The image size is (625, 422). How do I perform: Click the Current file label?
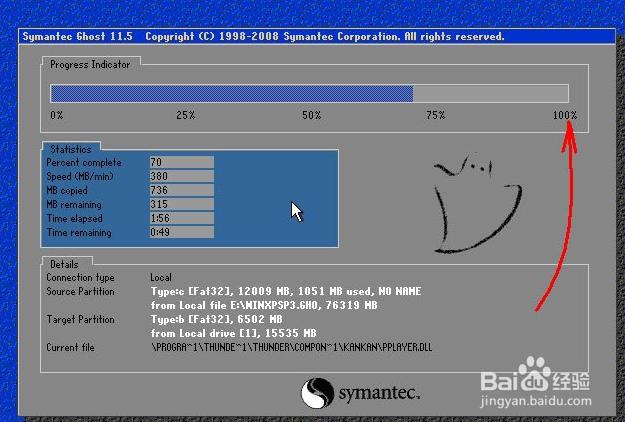click(x=70, y=347)
